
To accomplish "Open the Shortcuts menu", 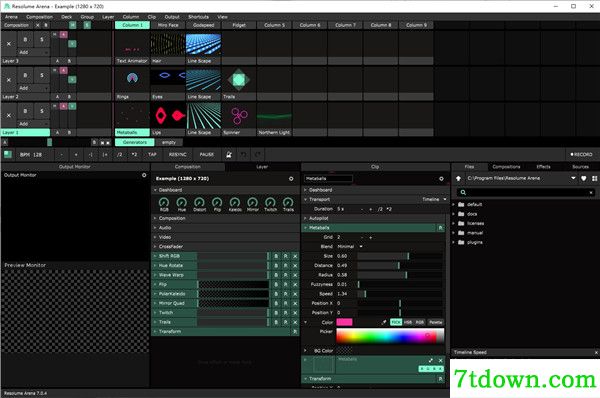I will [198, 17].
